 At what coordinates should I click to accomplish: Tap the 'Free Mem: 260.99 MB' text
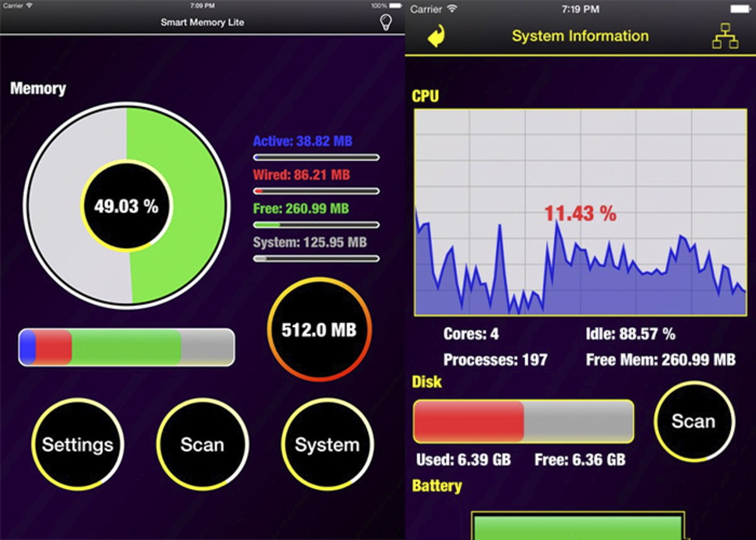tap(661, 360)
